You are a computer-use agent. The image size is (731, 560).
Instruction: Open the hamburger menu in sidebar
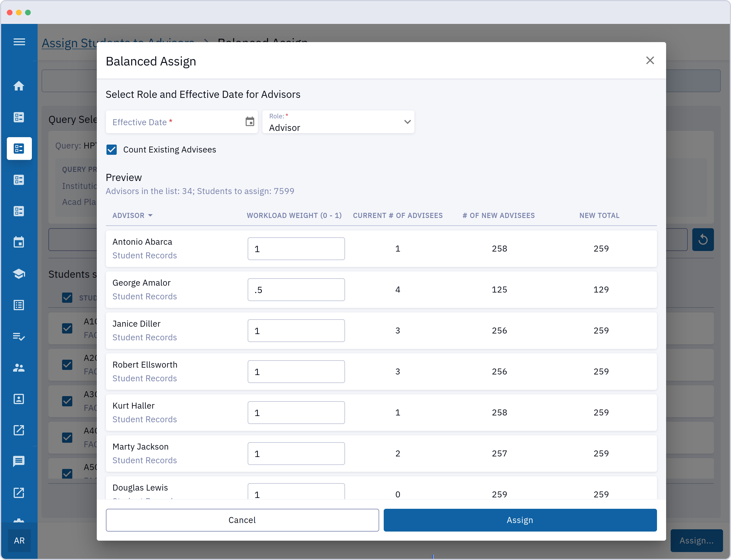click(19, 42)
